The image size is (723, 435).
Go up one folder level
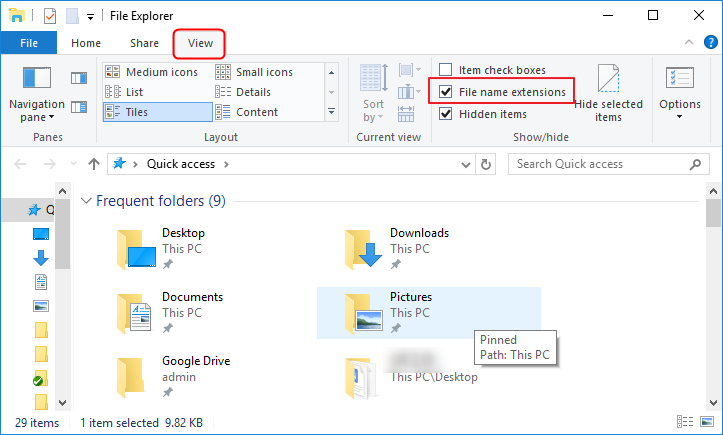(x=94, y=164)
